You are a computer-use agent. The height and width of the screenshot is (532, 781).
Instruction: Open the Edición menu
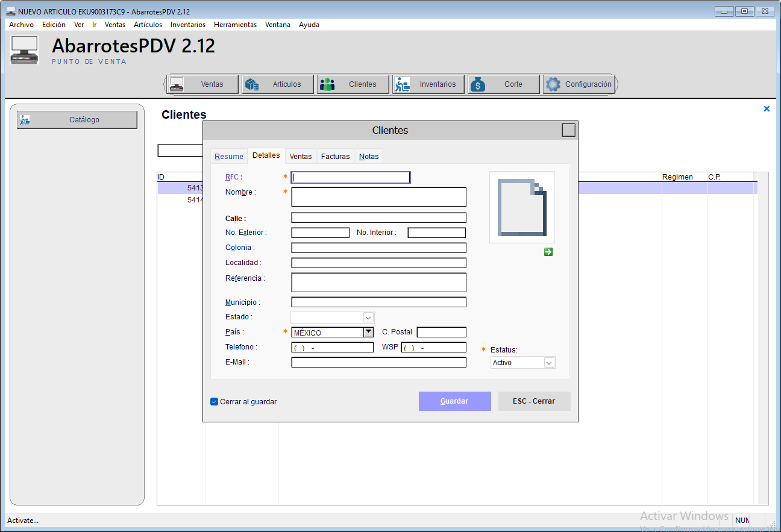click(x=54, y=25)
